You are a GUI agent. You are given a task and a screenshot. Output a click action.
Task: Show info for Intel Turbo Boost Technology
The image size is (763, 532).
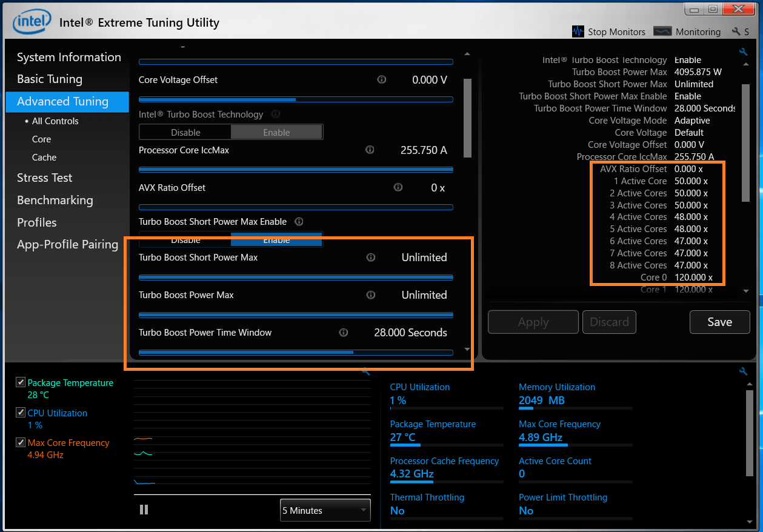click(x=276, y=114)
